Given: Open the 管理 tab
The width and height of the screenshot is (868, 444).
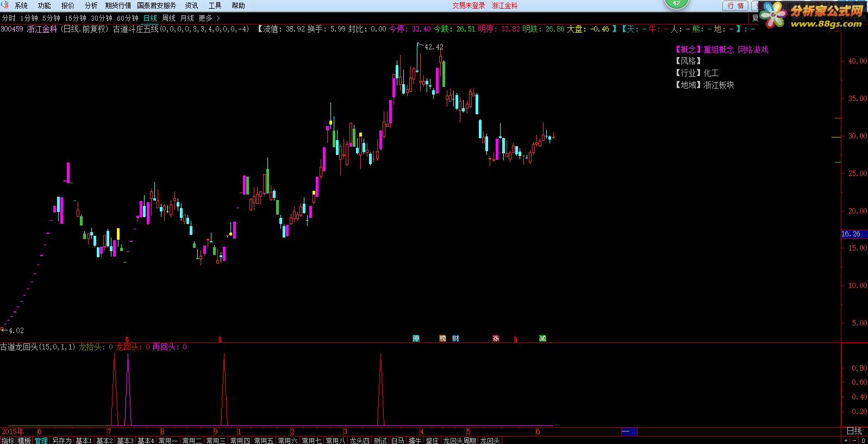Looking at the screenshot, I should (x=41, y=440).
